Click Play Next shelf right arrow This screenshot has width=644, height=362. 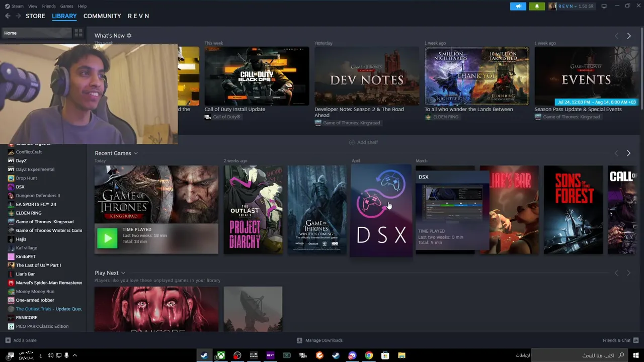tap(628, 273)
